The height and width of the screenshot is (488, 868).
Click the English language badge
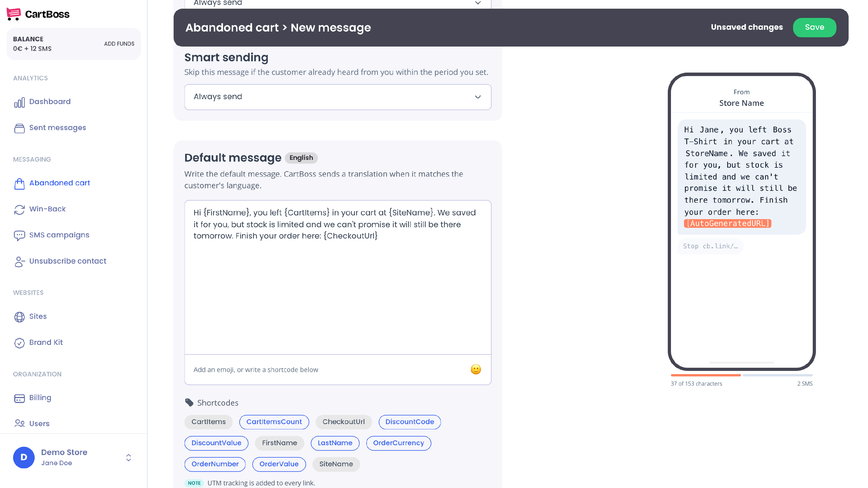pyautogui.click(x=301, y=158)
